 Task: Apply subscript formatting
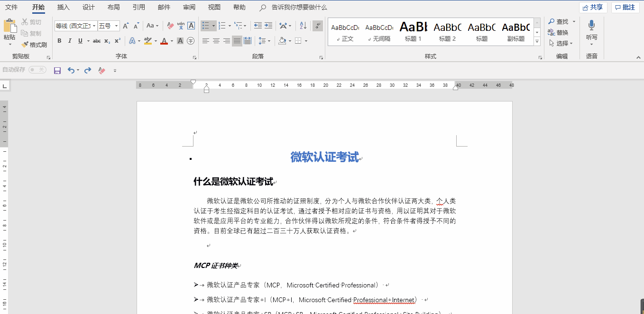(107, 41)
